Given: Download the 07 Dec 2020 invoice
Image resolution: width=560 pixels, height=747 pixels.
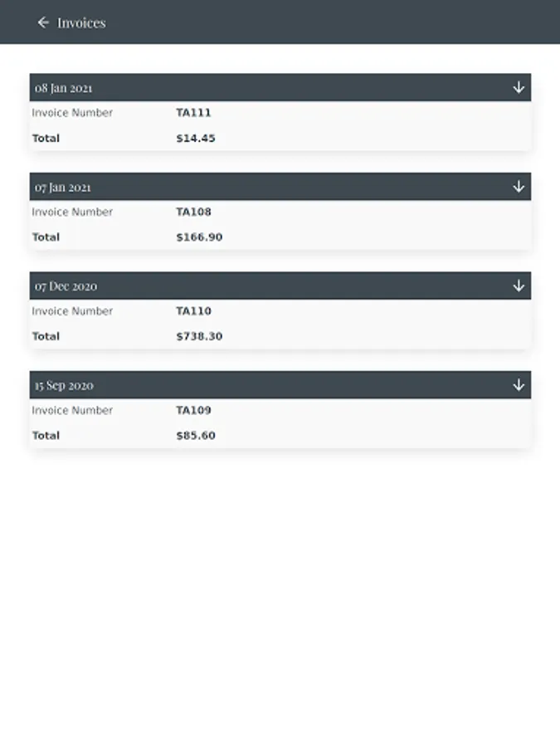Looking at the screenshot, I should [x=519, y=286].
